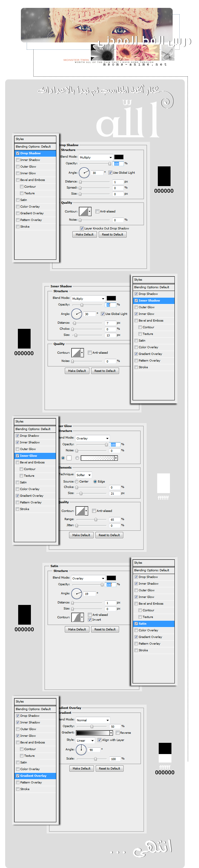Click the gray daisy thumbnail in the header
This screenshot has height=868, width=199.
102,52
